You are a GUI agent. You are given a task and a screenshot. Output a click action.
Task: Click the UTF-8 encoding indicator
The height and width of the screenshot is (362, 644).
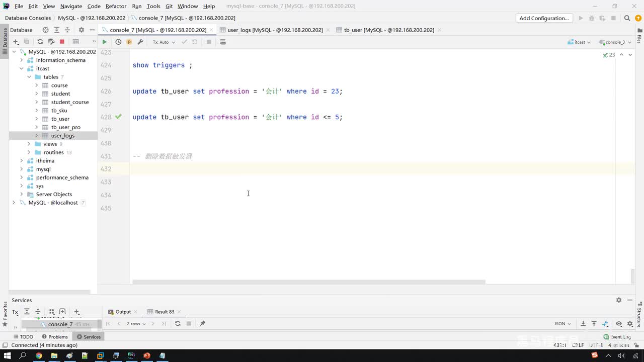[596, 345]
